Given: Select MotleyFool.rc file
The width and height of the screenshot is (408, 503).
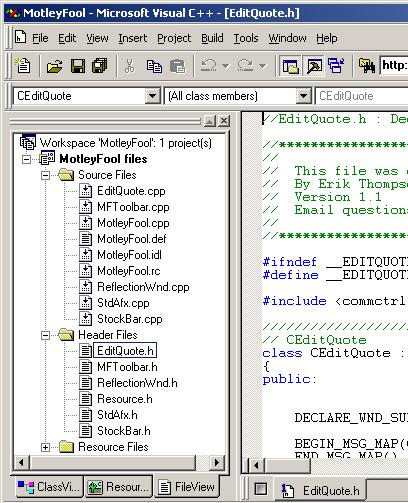Looking at the screenshot, I should (x=129, y=271).
